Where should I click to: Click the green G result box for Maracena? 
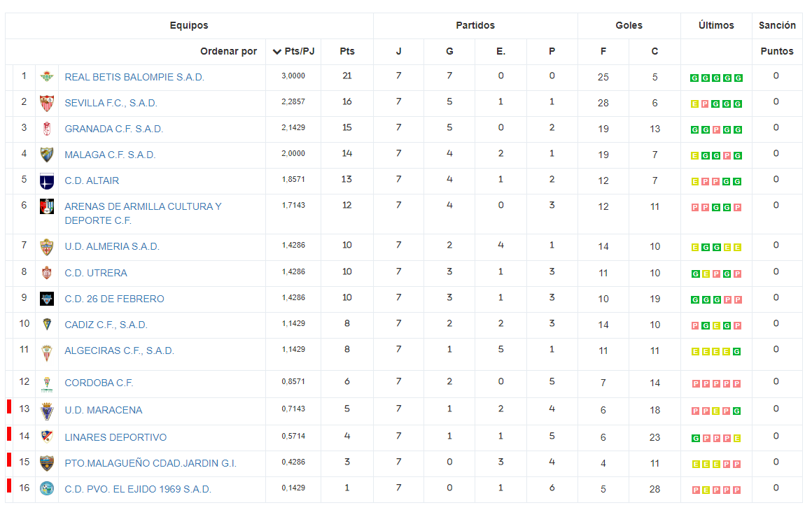pos(737,411)
